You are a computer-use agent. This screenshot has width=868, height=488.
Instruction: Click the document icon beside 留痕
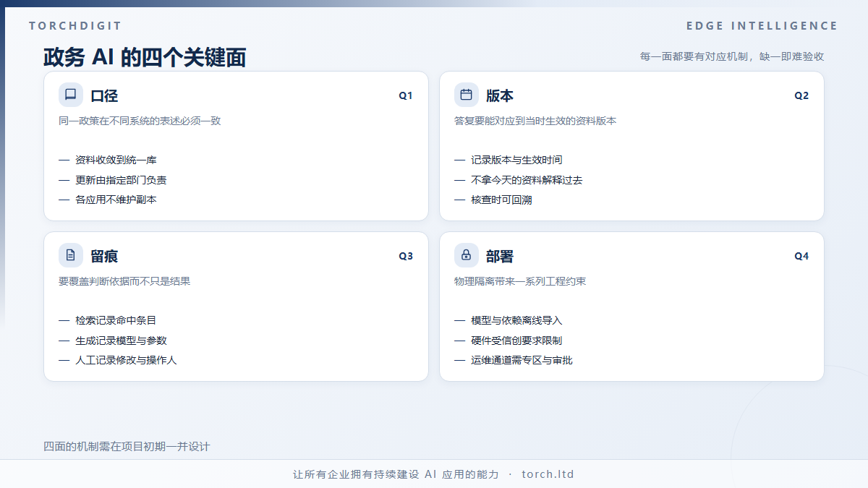71,255
